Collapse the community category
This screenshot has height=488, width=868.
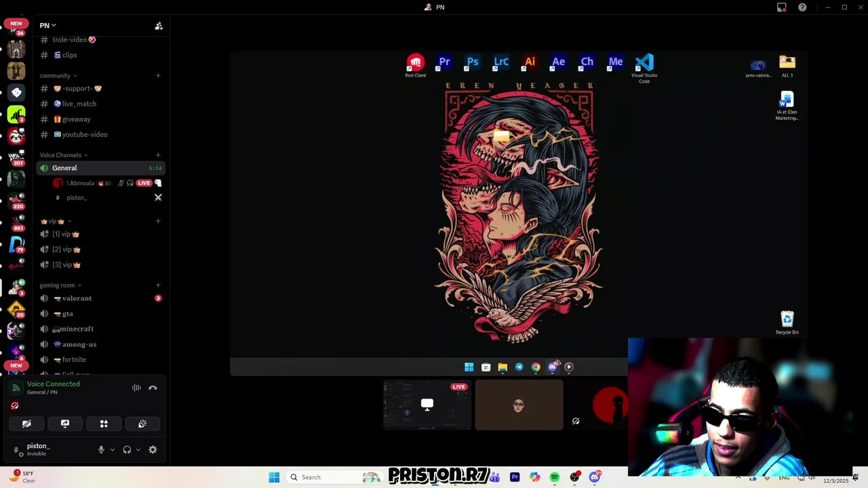click(58, 75)
